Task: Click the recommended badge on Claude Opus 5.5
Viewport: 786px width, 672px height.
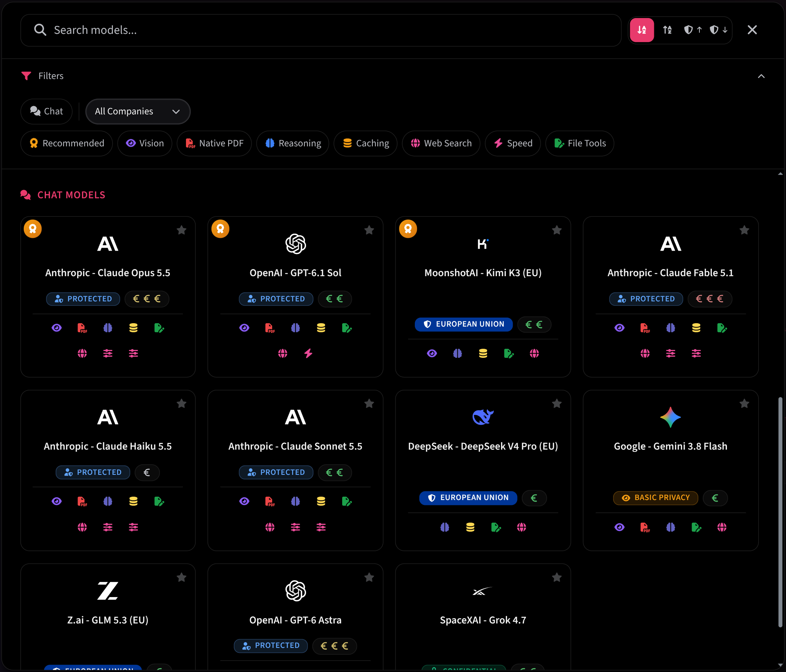Action: pyautogui.click(x=33, y=229)
